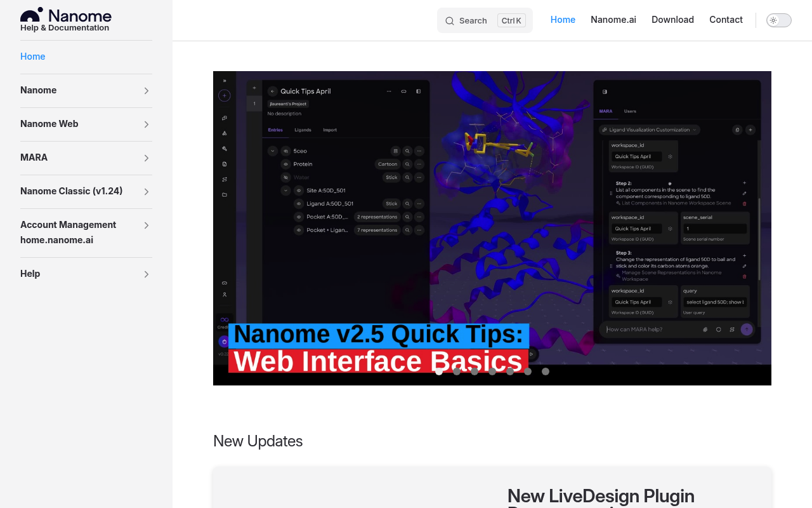Click the "New Updates" heading text
The image size is (812, 508).
click(258, 441)
